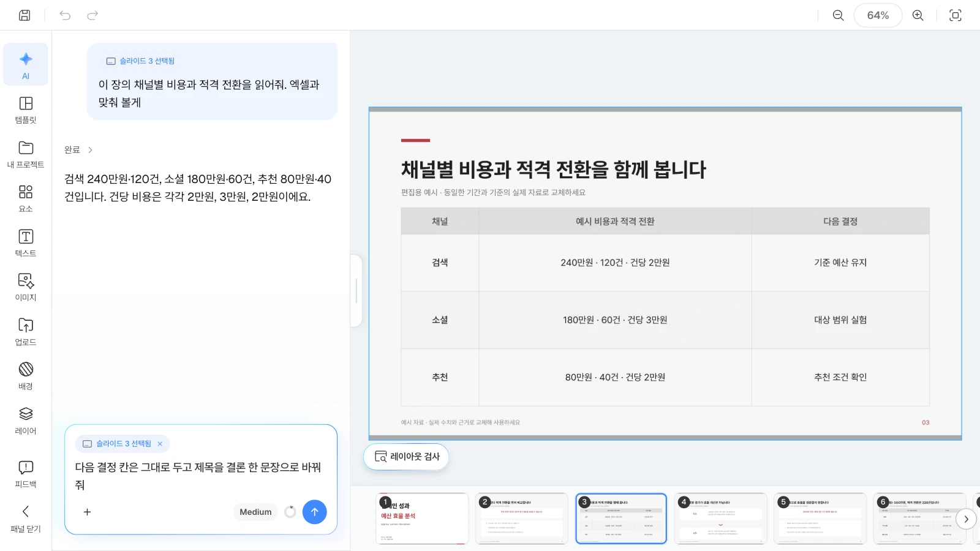Add attachment with the plus button
Screen dimensions: 980x551
click(87, 512)
